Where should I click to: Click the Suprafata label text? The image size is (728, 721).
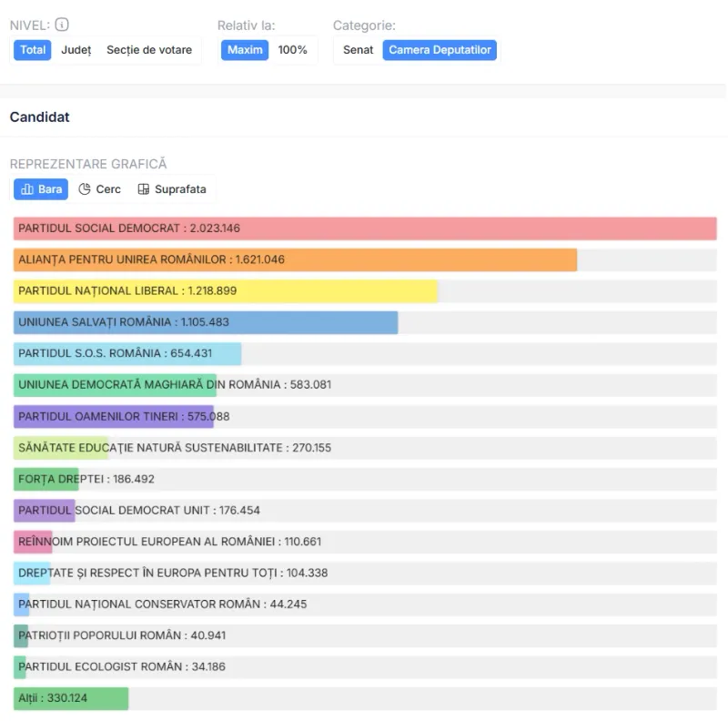click(x=180, y=189)
